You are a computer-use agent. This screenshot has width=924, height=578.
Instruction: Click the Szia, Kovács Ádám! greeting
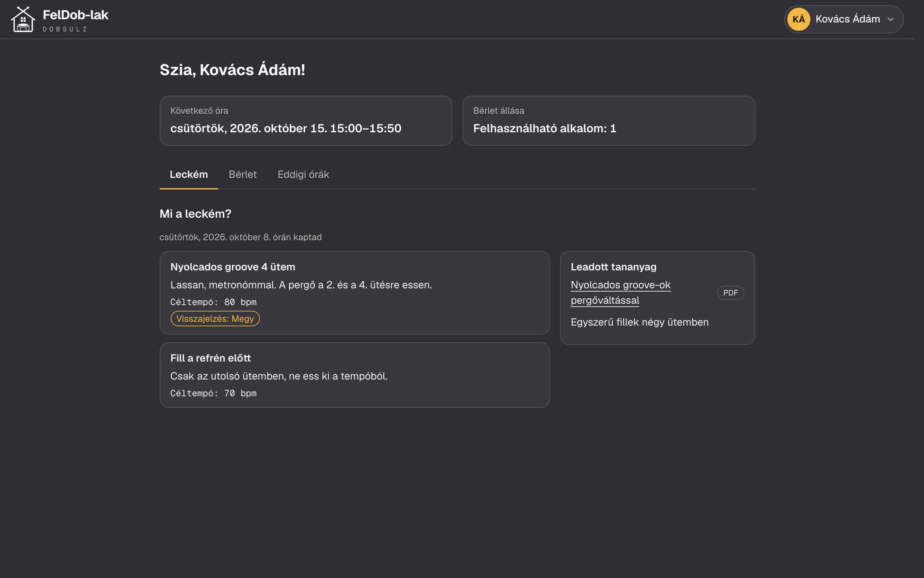(x=232, y=70)
